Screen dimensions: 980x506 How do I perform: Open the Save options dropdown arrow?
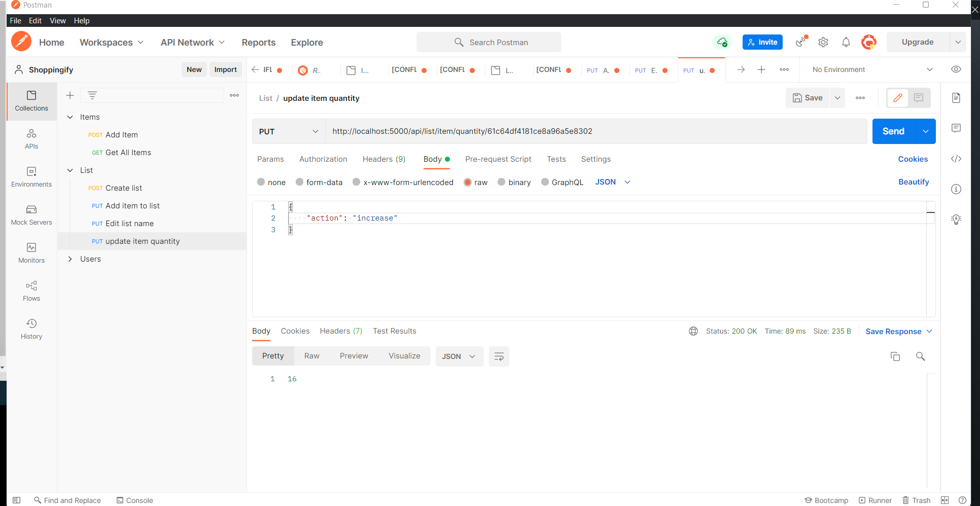click(x=837, y=98)
